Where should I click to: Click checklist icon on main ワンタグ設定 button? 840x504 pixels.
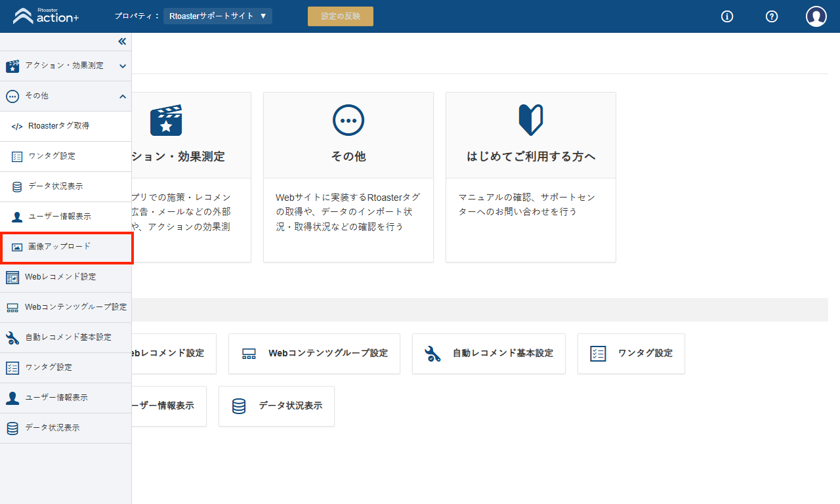[x=598, y=354]
